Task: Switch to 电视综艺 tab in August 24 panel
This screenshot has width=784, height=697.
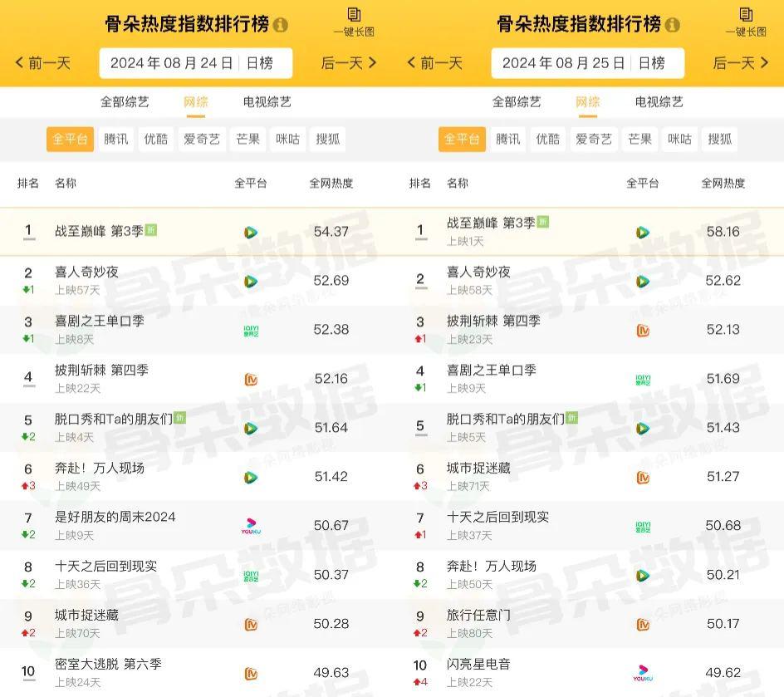Action: tap(267, 102)
